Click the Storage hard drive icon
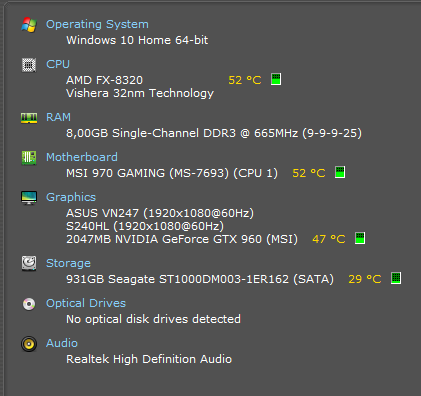This screenshot has height=396, width=421. coord(29,263)
